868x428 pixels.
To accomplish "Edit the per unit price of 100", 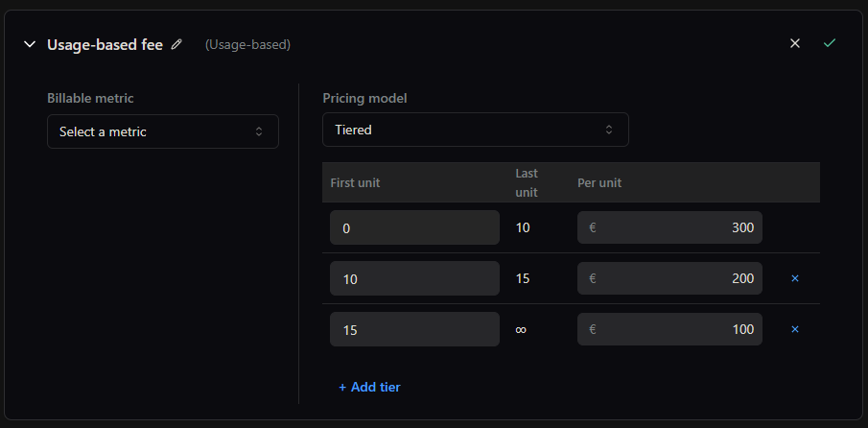I will click(669, 329).
